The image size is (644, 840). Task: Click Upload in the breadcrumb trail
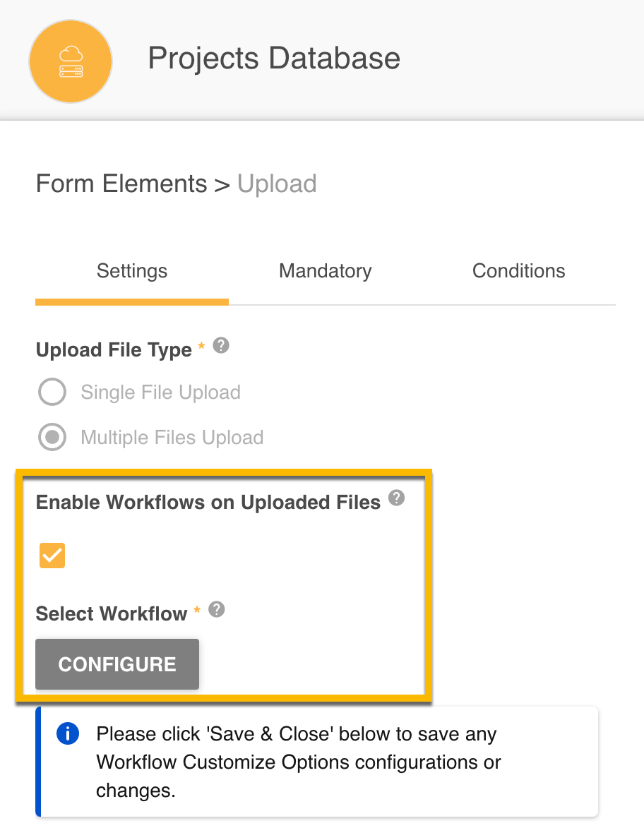coord(277,184)
